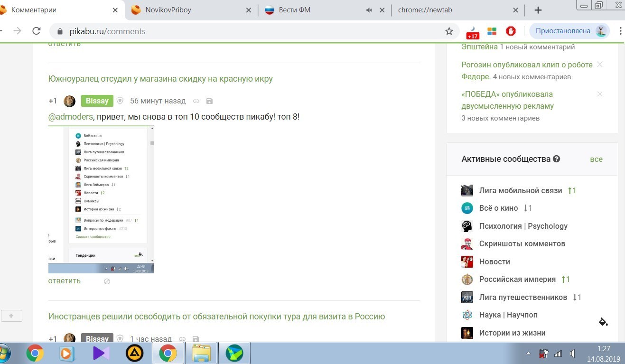Bookmark this page with the star icon

point(449,31)
